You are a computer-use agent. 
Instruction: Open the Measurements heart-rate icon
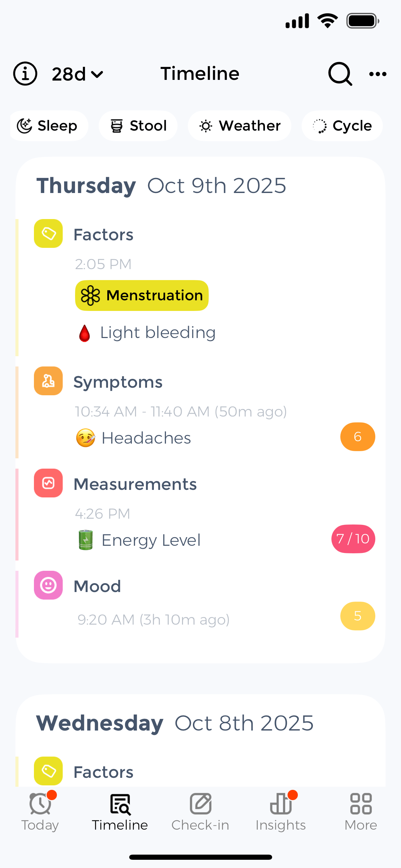(48, 483)
